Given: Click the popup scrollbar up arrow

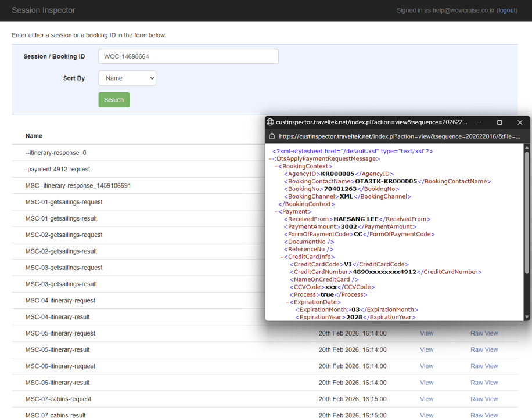Looking at the screenshot, I should (x=527, y=148).
